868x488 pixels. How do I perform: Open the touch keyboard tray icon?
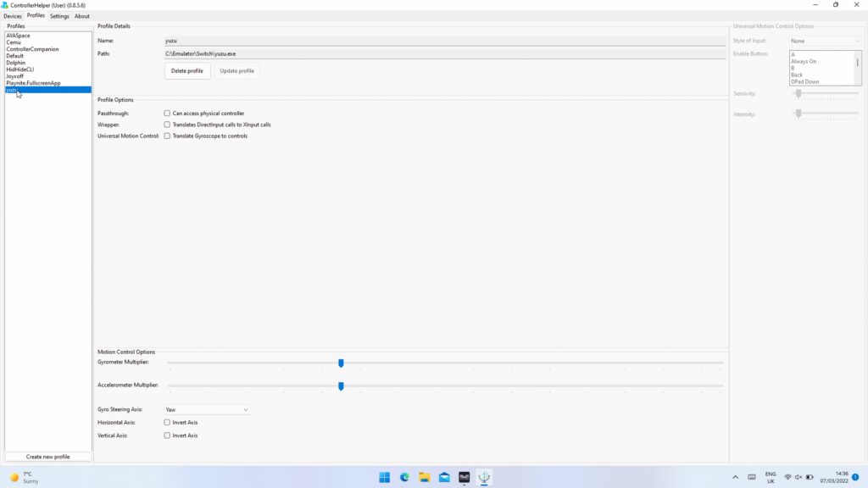click(x=752, y=478)
